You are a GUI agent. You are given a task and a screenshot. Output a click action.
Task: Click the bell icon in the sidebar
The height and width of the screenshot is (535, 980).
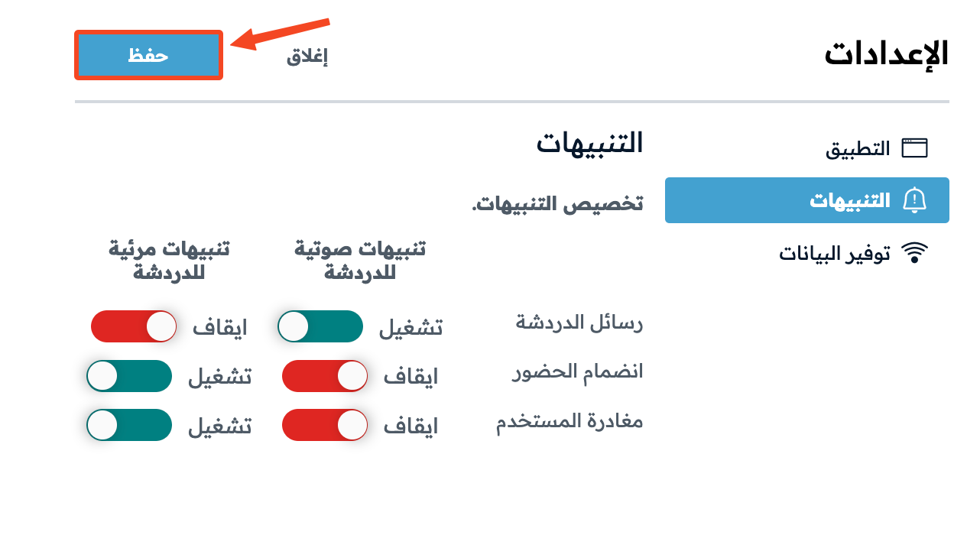tap(914, 200)
